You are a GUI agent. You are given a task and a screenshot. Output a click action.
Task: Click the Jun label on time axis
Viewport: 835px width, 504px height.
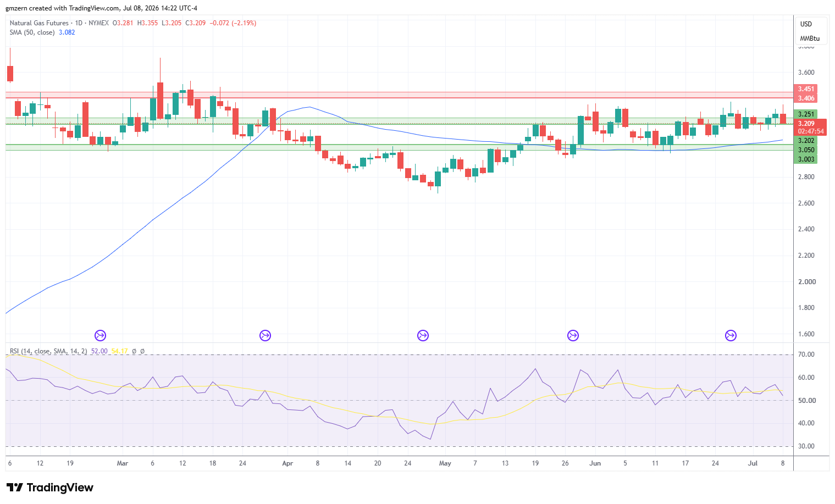[595, 463]
